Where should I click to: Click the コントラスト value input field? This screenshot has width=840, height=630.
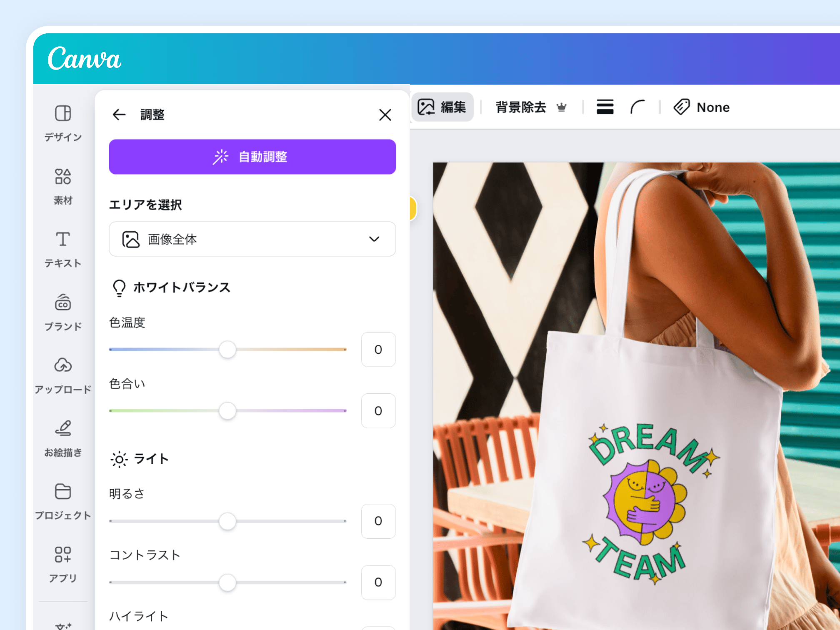click(378, 582)
